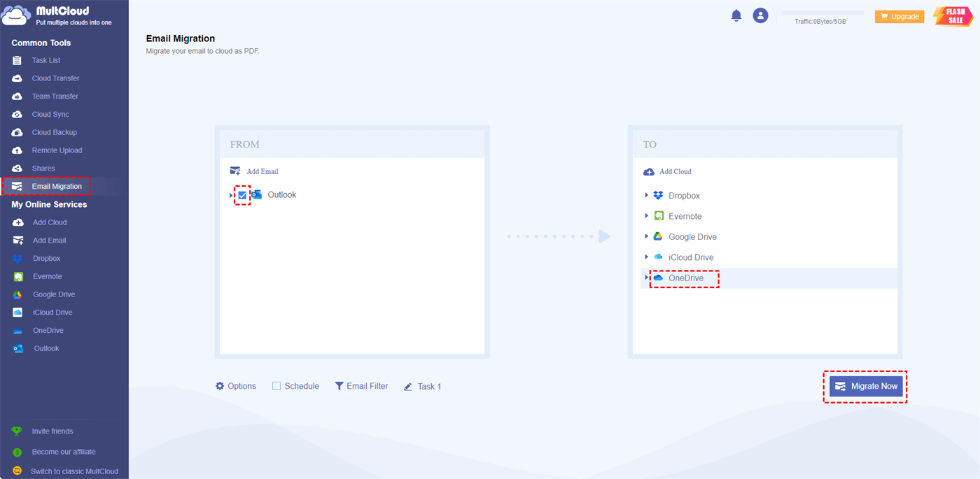Click the iCloud Drive icon in sidebar
This screenshot has width=980, height=479.
click(x=18, y=313)
